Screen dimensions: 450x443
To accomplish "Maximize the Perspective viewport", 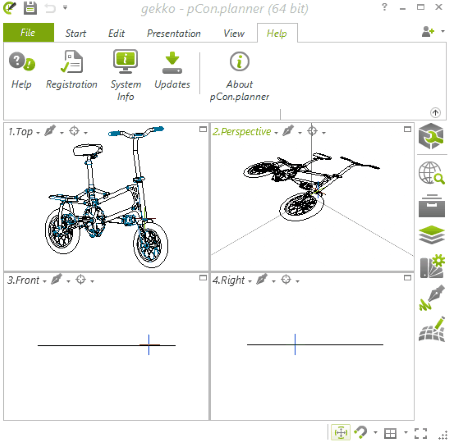I will (407, 129).
